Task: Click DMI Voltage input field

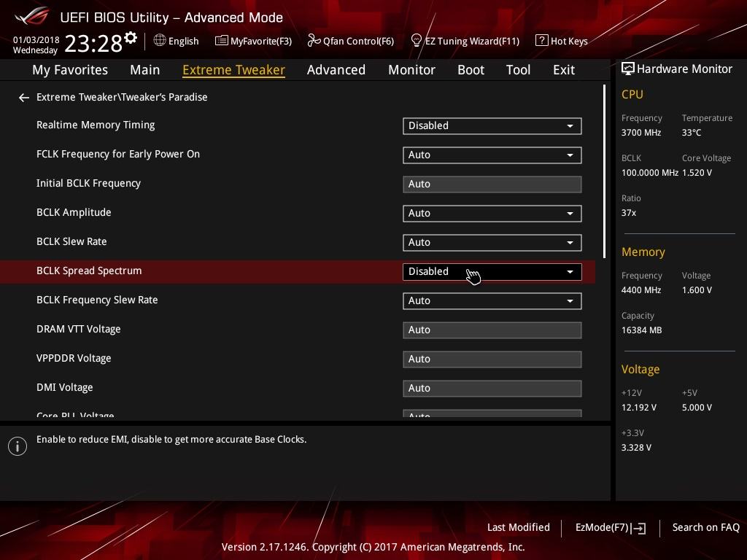Action: (492, 388)
